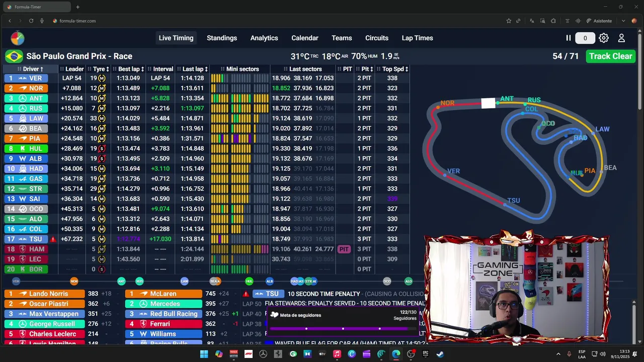Screen dimensions: 644x362
Task: Open the settings gear icon
Action: [x=604, y=38]
